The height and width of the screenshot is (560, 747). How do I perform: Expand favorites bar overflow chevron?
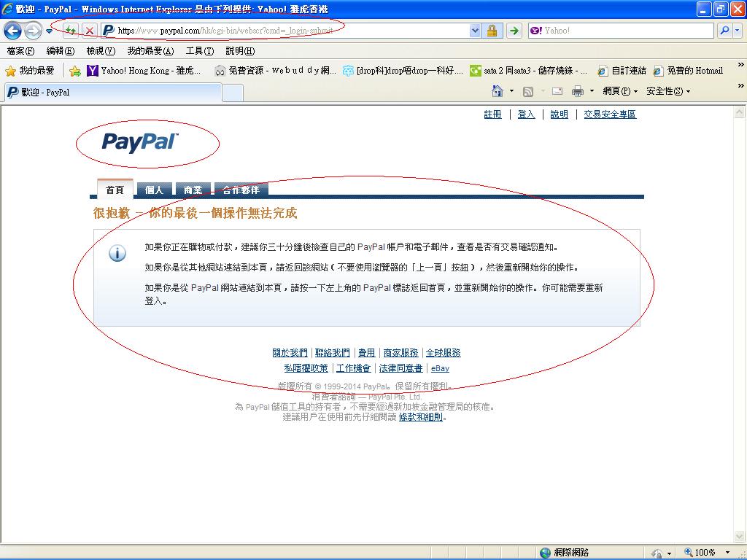pyautogui.click(x=741, y=65)
